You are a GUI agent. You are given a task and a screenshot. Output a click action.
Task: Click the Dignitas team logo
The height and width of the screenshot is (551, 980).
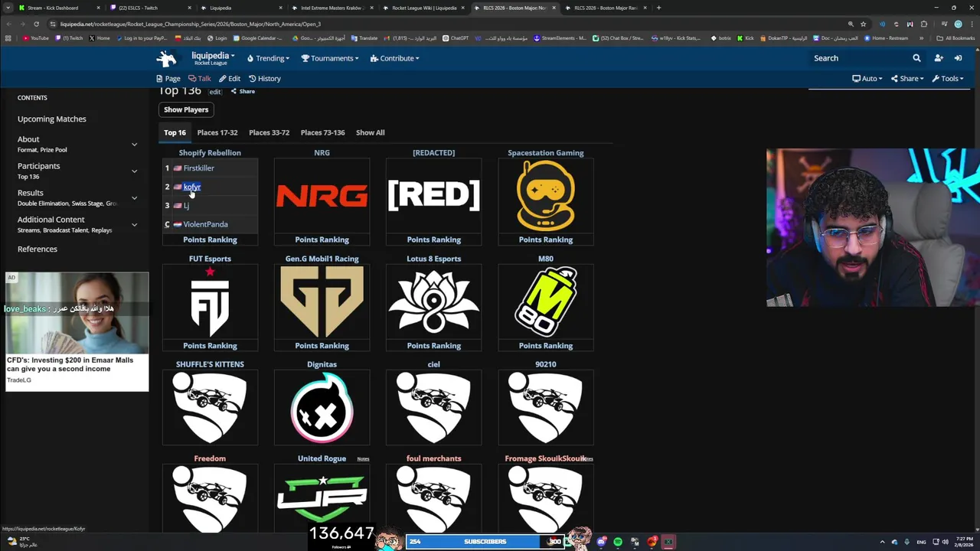click(322, 409)
